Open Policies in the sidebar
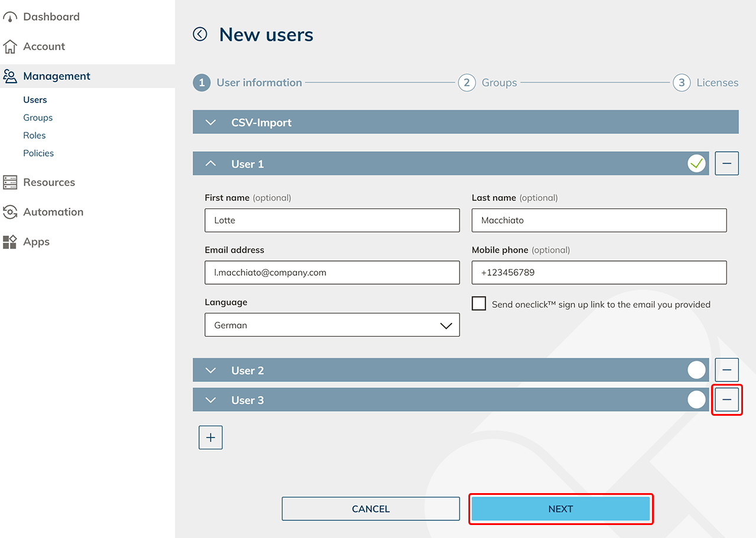 [x=38, y=153]
